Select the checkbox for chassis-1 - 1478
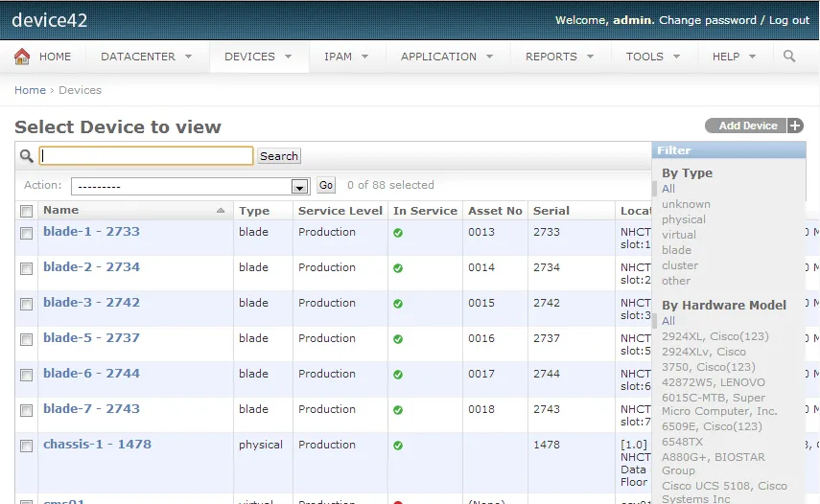 click(27, 447)
